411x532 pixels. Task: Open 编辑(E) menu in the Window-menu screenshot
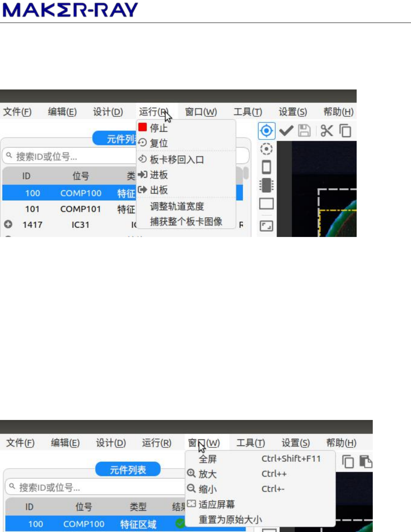(65, 443)
